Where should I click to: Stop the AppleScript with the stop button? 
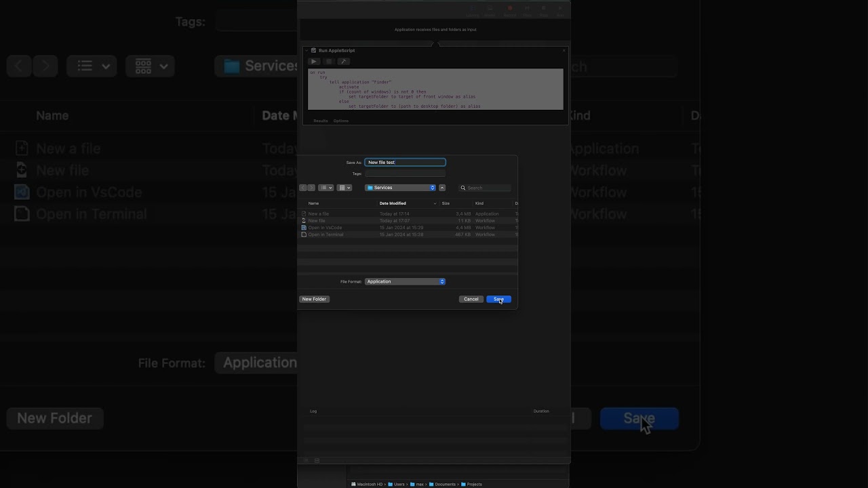click(x=329, y=61)
